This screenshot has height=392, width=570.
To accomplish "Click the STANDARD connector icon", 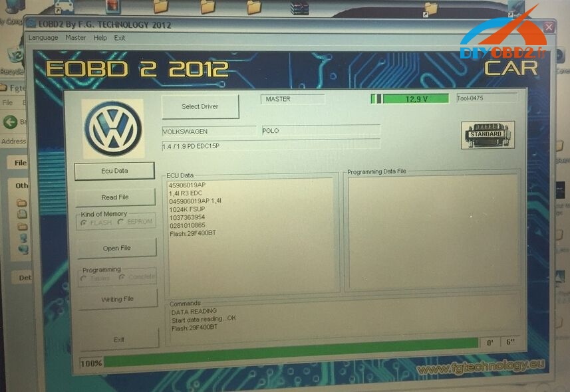I will click(488, 135).
